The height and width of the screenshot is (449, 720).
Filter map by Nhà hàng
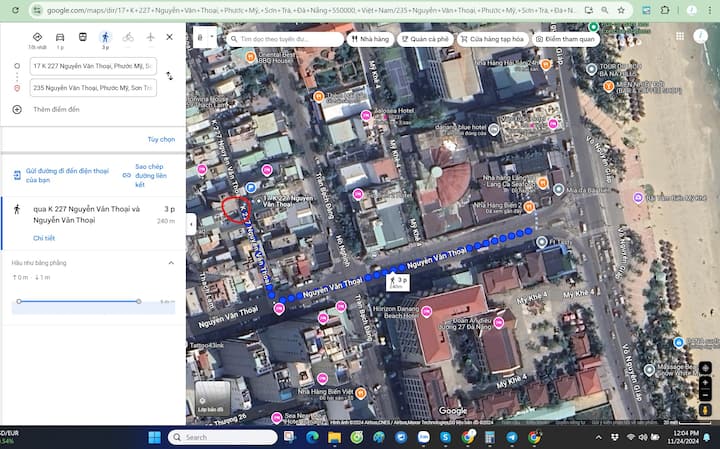coord(370,39)
